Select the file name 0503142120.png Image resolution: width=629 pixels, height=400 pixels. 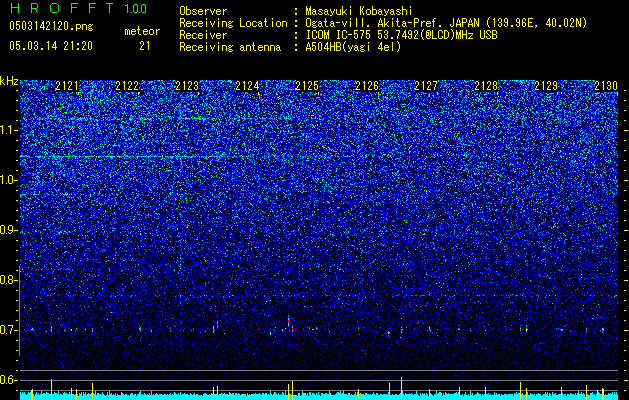click(51, 26)
